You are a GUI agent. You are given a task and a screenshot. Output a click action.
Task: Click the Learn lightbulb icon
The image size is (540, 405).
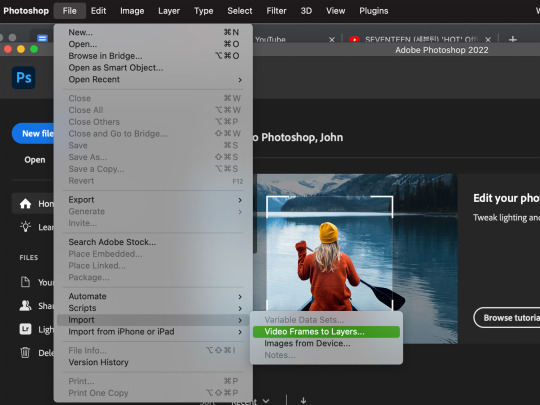(x=25, y=227)
